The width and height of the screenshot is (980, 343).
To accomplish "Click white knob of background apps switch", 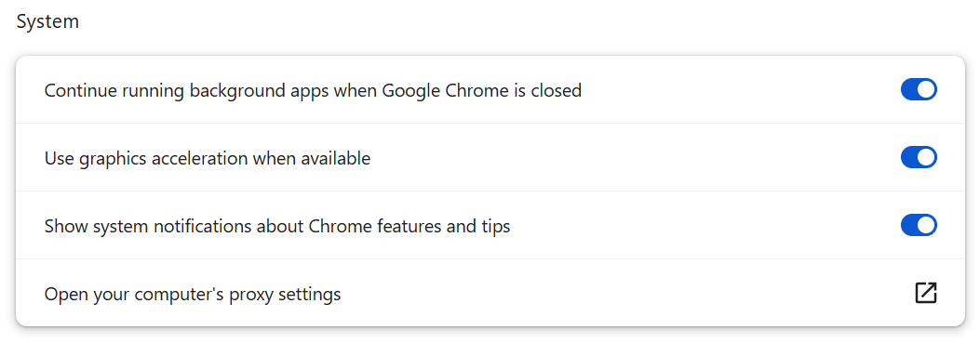I will (x=926, y=90).
